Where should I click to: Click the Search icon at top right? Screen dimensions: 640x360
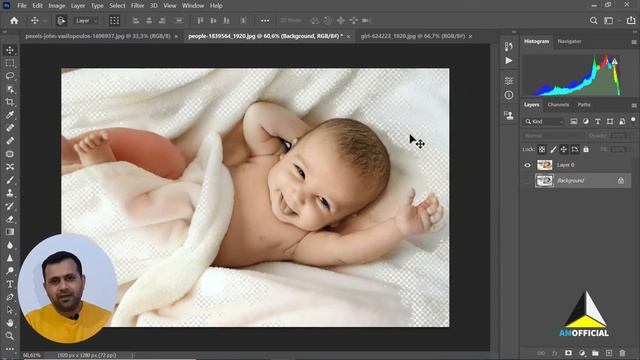click(593, 20)
